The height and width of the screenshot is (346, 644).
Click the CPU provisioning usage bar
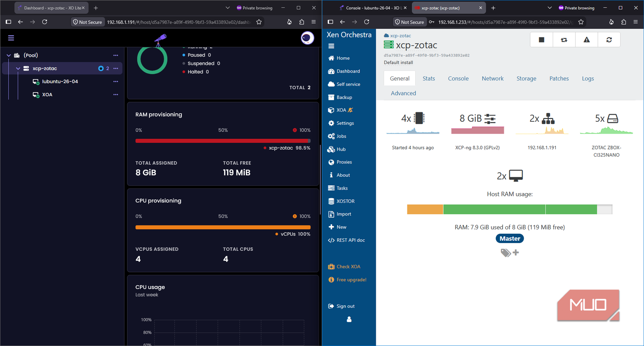pyautogui.click(x=223, y=227)
